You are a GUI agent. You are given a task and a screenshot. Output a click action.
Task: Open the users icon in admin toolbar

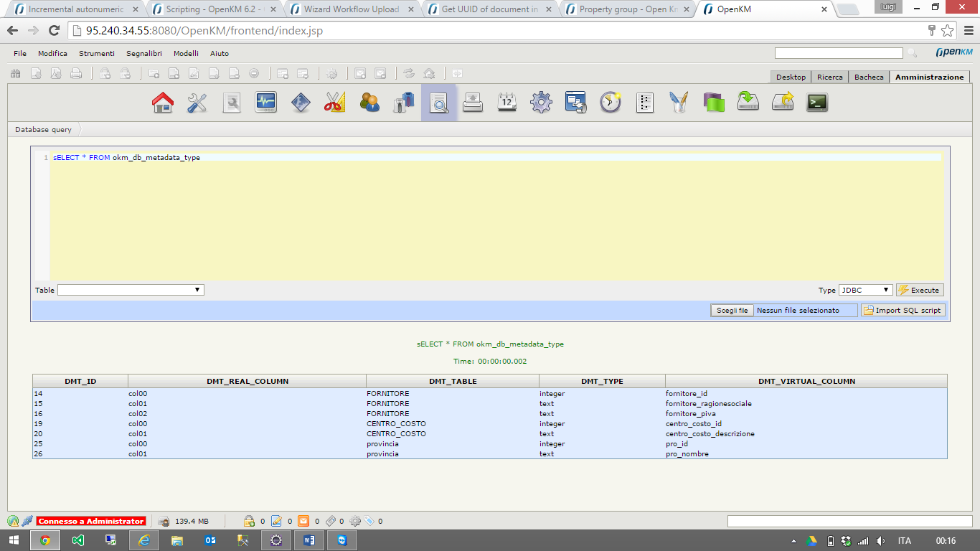369,103
